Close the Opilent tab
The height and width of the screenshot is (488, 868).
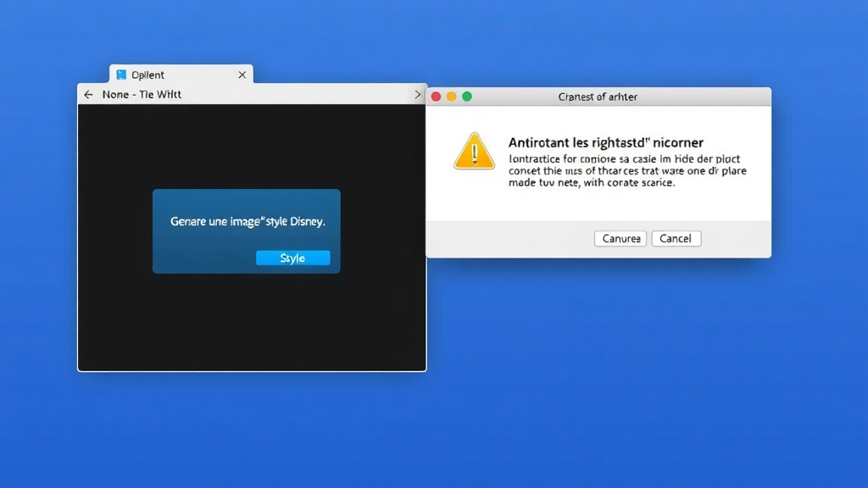[242, 75]
